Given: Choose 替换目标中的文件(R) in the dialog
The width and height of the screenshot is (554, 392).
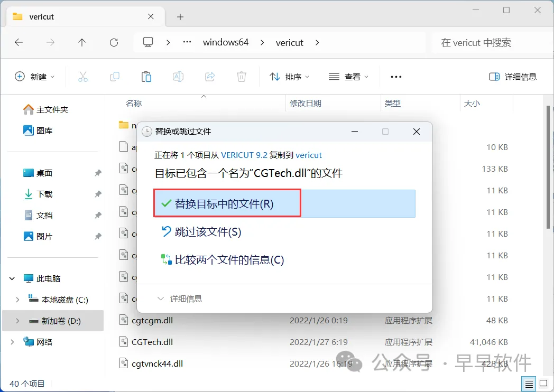Looking at the screenshot, I should pyautogui.click(x=284, y=204).
